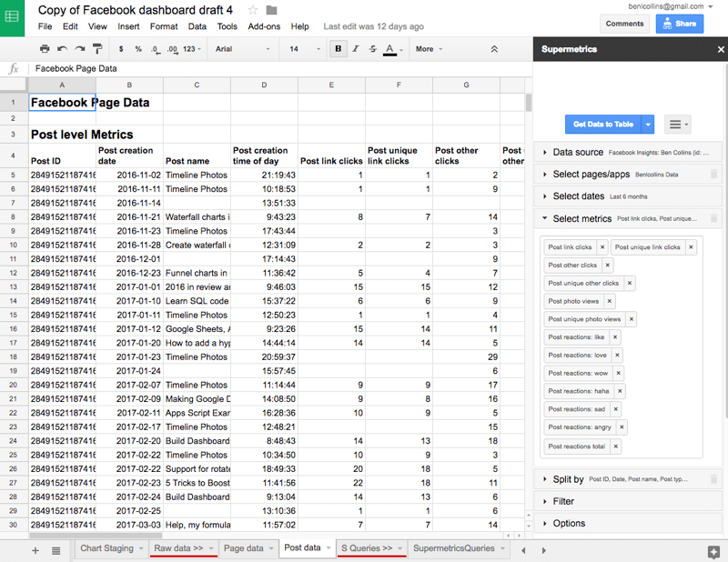Screen dimensions: 728x562
Task: Switch to Page data sheet tab
Action: (x=248, y=548)
